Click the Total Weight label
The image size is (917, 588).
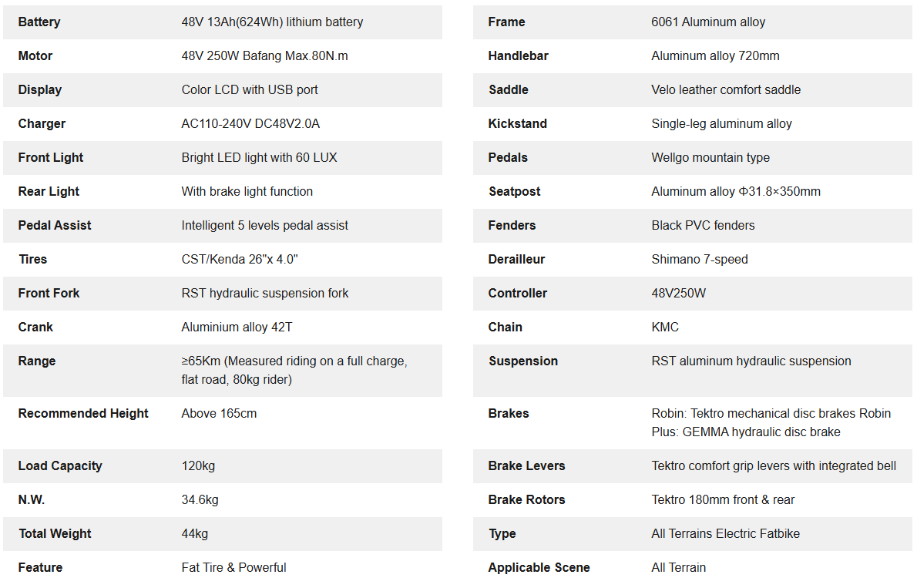click(x=55, y=533)
